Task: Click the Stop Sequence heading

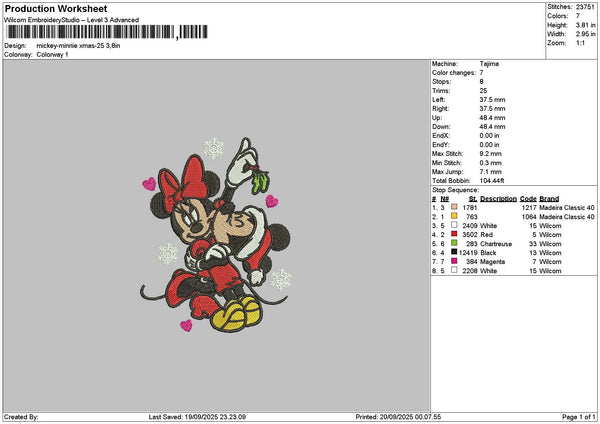Action: pyautogui.click(x=455, y=188)
